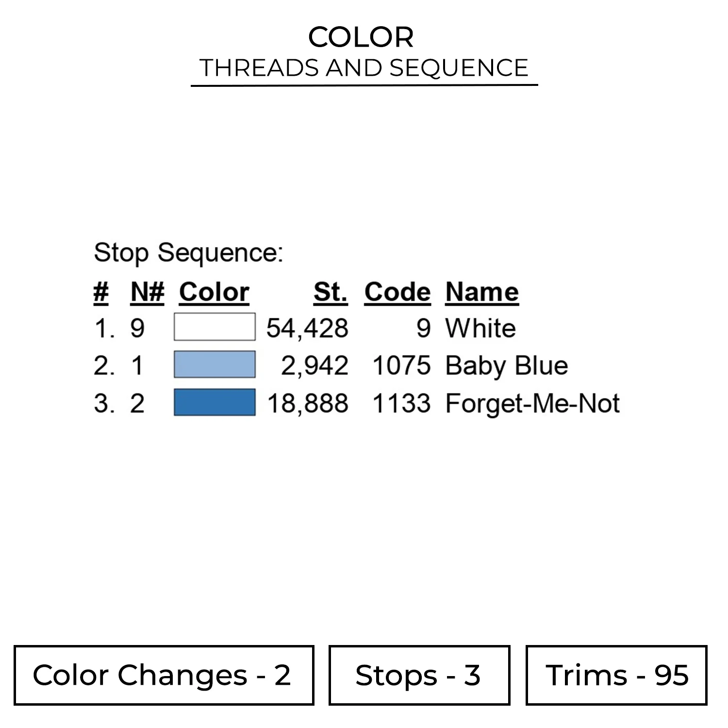The width and height of the screenshot is (728, 728).
Task: Select the Trims - 95 box
Action: tap(616, 675)
